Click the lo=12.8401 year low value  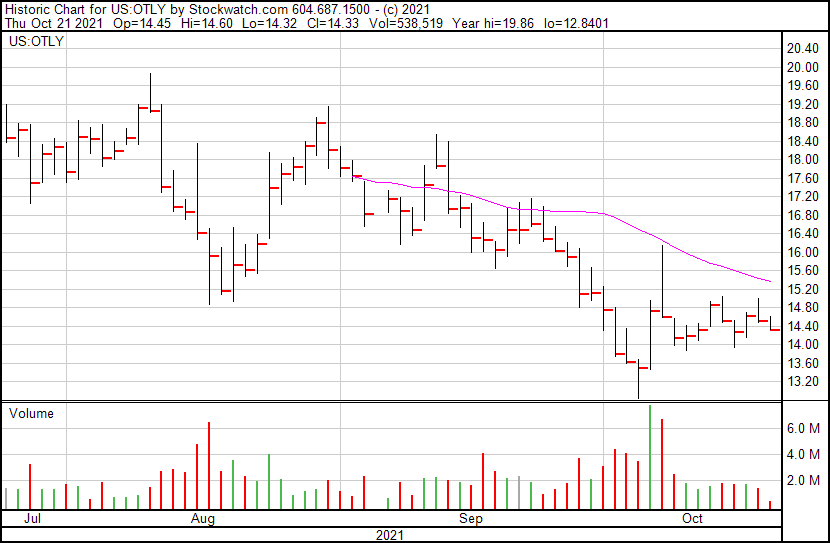tap(576, 23)
